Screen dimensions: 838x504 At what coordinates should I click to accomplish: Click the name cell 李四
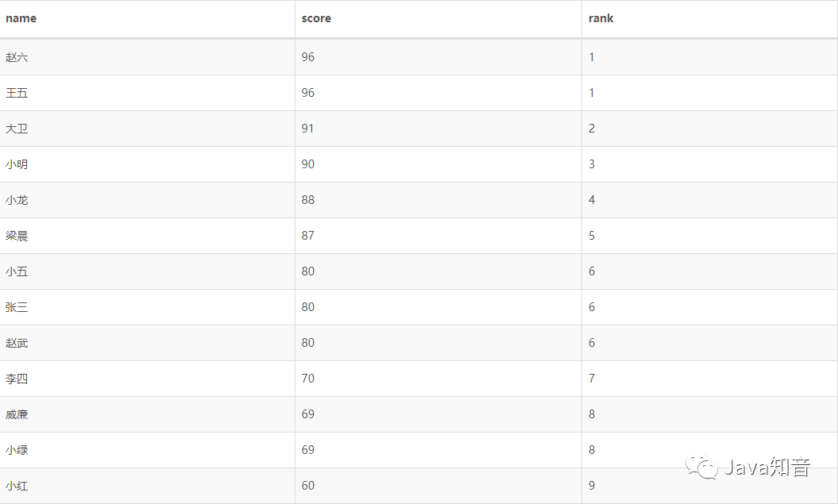pyautogui.click(x=17, y=379)
